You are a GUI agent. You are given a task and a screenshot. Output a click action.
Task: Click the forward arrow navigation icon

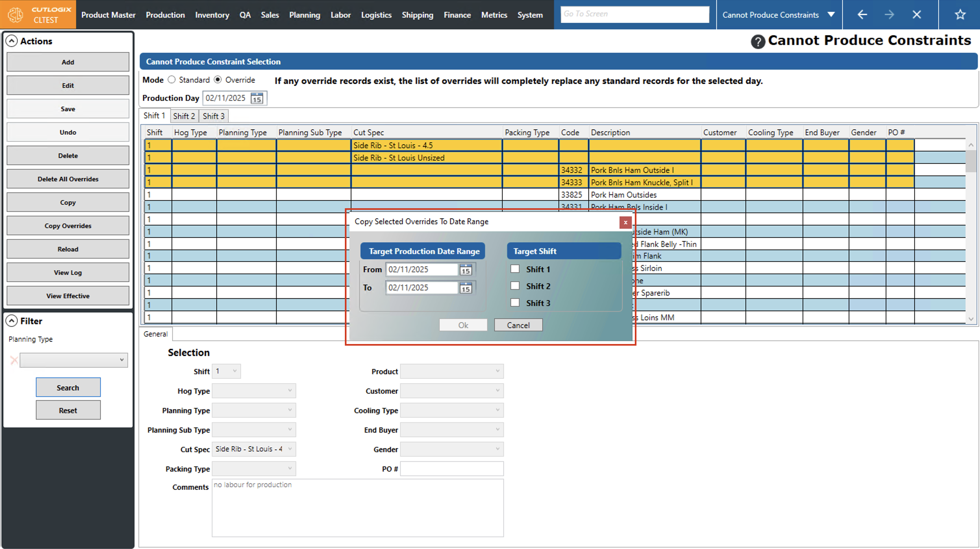tap(889, 15)
